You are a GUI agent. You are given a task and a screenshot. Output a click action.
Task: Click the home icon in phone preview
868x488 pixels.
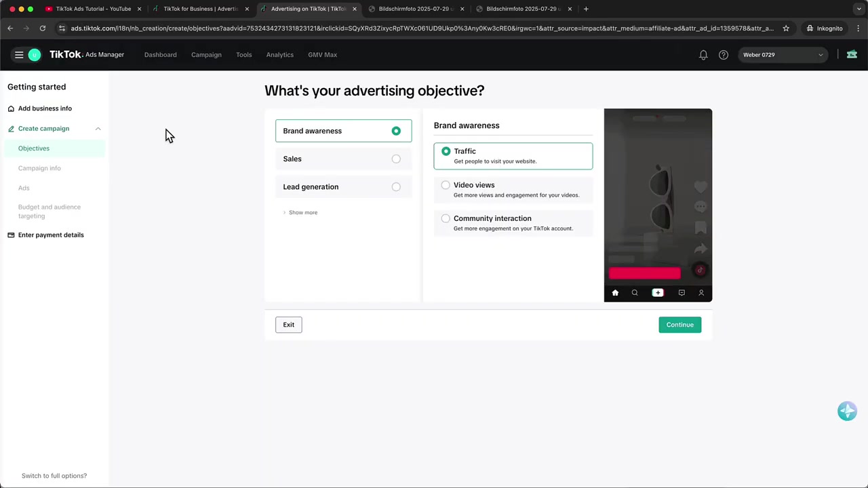[615, 293]
